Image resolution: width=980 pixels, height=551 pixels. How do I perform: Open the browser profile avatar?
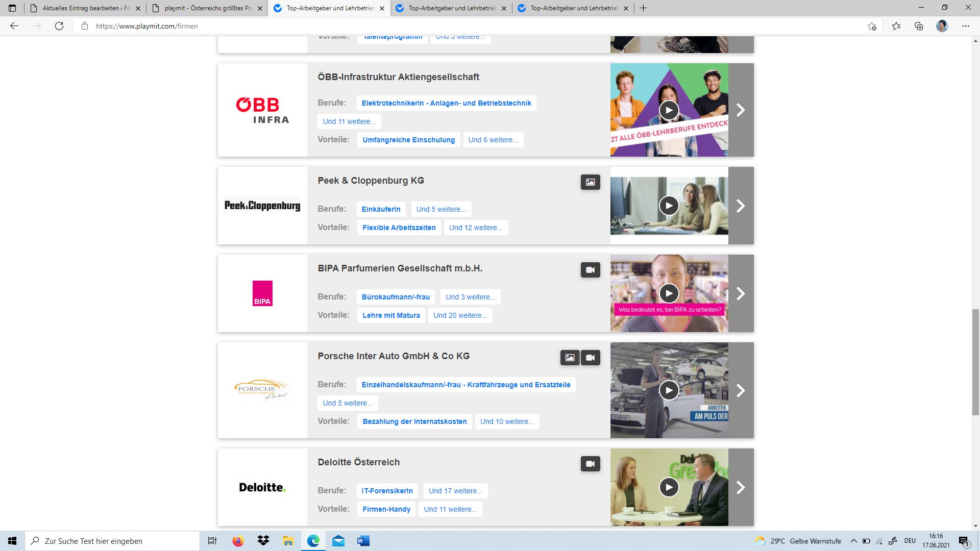942,26
